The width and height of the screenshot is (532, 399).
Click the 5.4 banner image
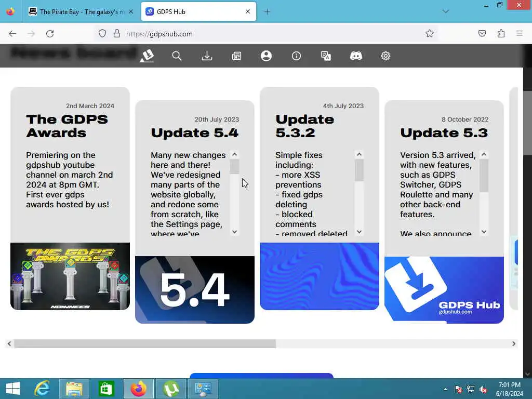tap(195, 290)
